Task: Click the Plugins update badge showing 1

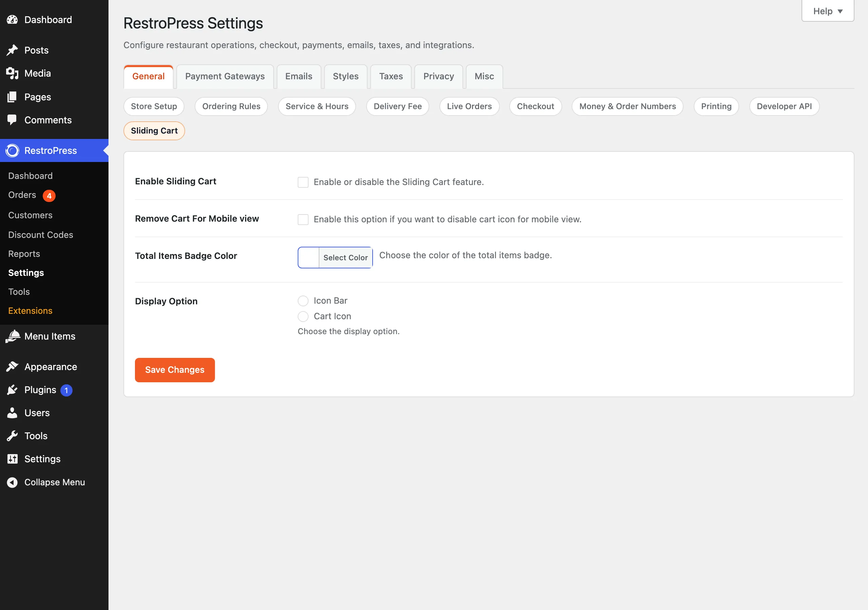Action: click(x=66, y=390)
